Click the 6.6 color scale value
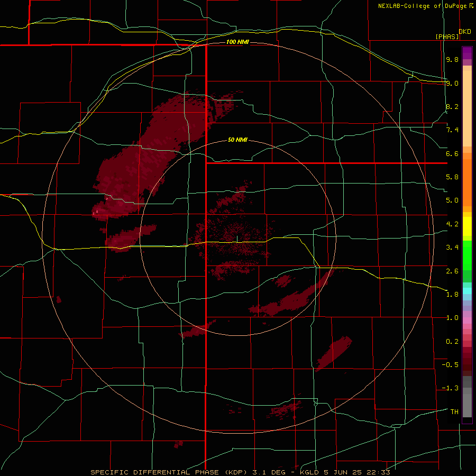 [x=452, y=153]
